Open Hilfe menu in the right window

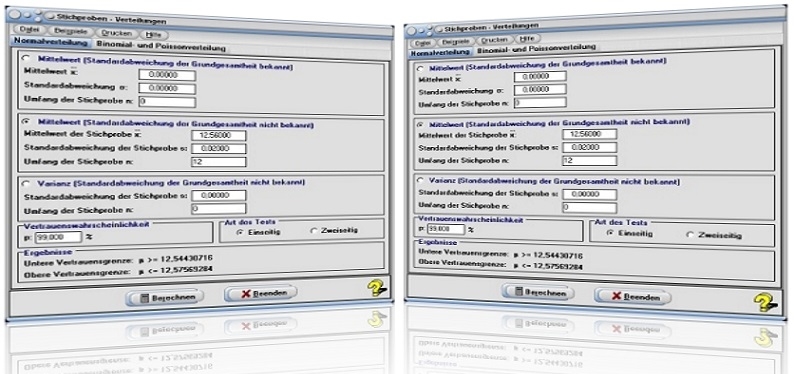tap(527, 38)
